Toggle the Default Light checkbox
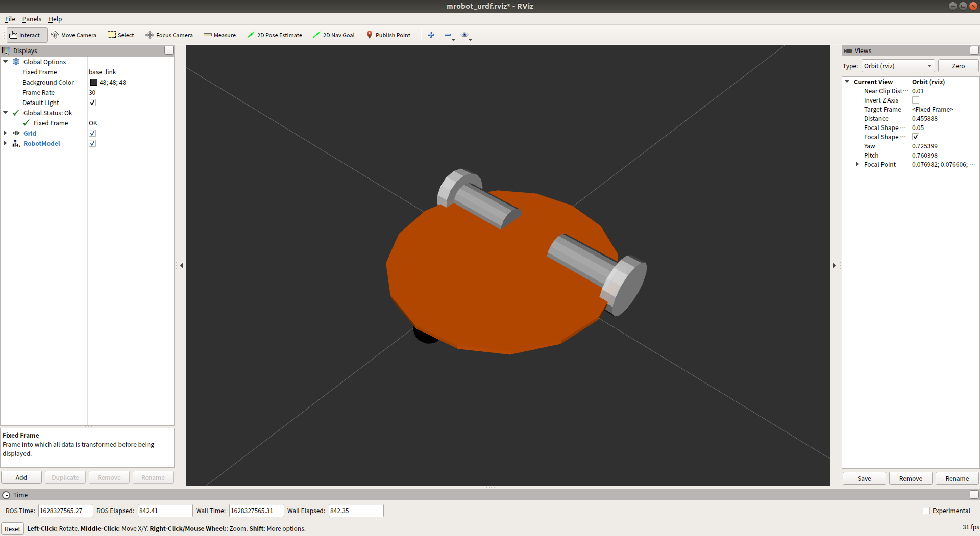The image size is (980, 536). point(92,103)
